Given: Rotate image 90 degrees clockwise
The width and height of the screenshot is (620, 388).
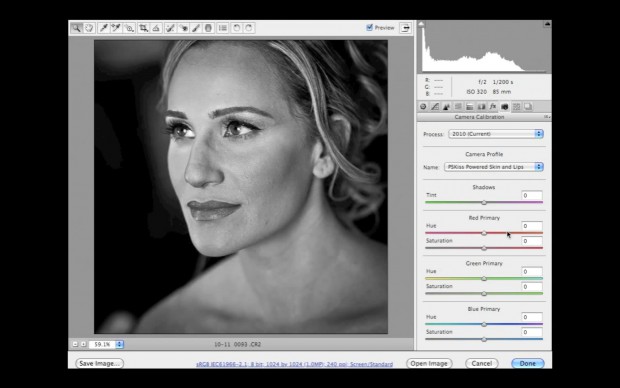Looking at the screenshot, I should tap(249, 28).
